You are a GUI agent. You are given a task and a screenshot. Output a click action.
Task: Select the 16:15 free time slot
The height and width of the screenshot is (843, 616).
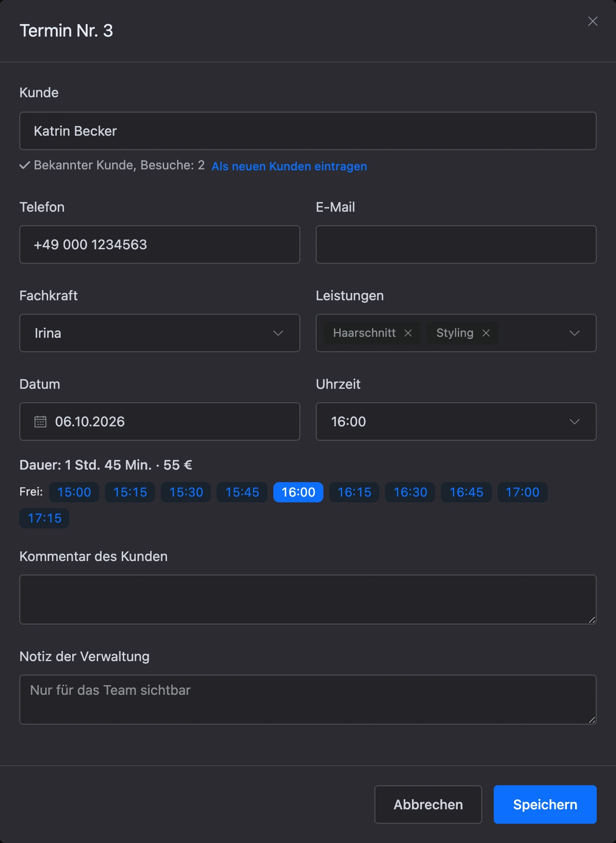click(x=354, y=492)
